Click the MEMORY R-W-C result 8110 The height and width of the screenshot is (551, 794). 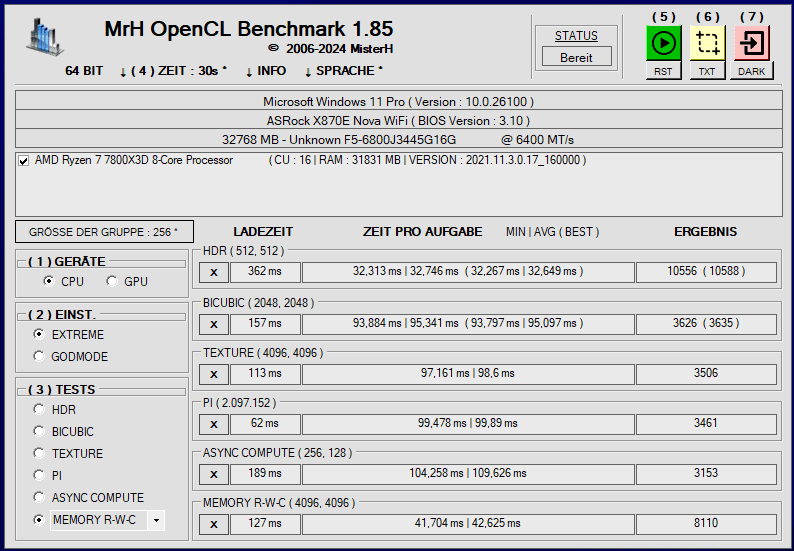click(x=706, y=524)
